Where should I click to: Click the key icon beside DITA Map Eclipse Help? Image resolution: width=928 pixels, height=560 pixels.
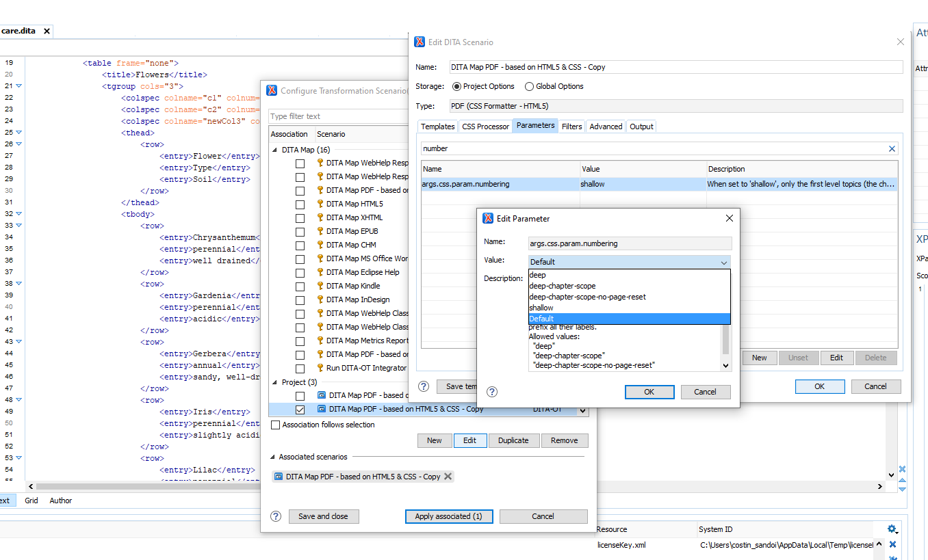(320, 272)
